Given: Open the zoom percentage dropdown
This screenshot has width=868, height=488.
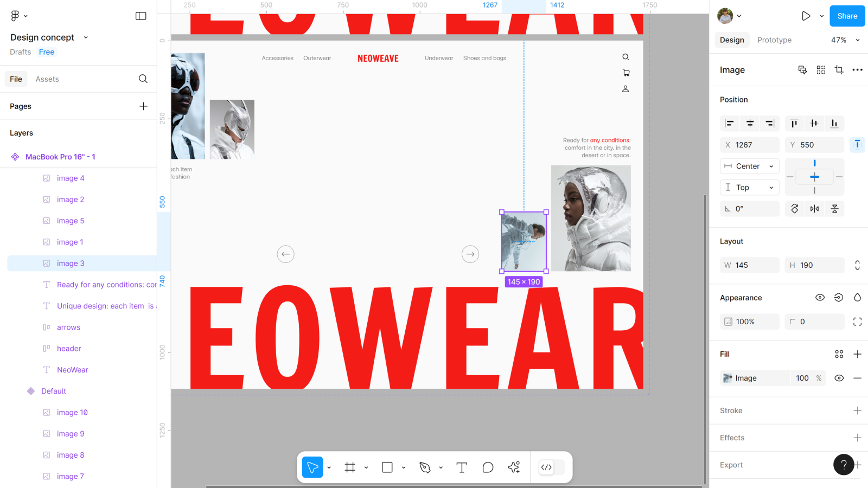Looking at the screenshot, I should pyautogui.click(x=845, y=40).
